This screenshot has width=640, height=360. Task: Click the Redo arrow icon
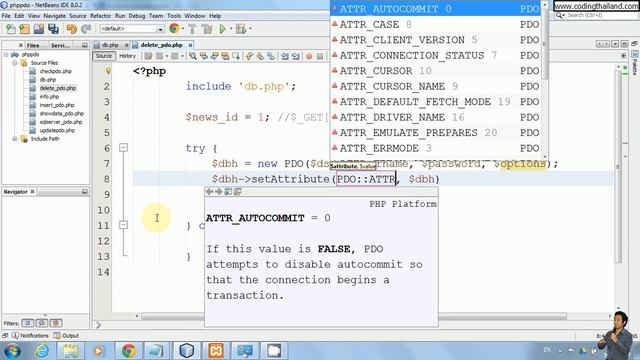[86, 29]
